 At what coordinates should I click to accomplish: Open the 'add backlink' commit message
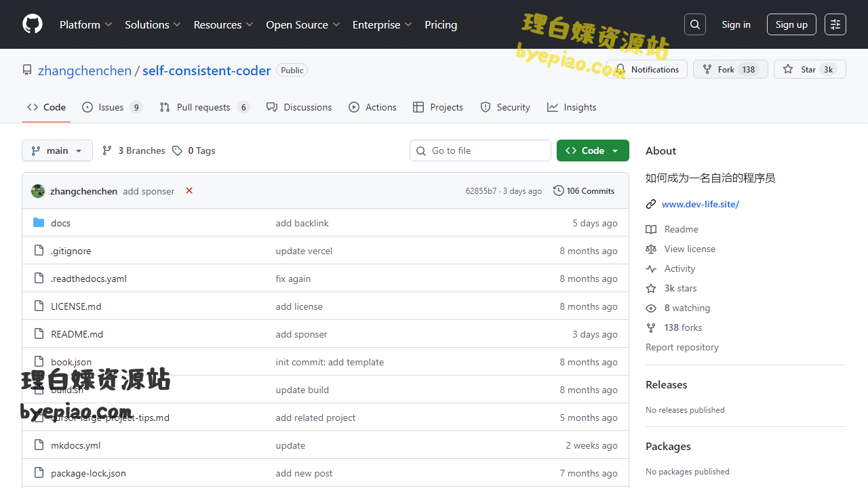point(302,223)
